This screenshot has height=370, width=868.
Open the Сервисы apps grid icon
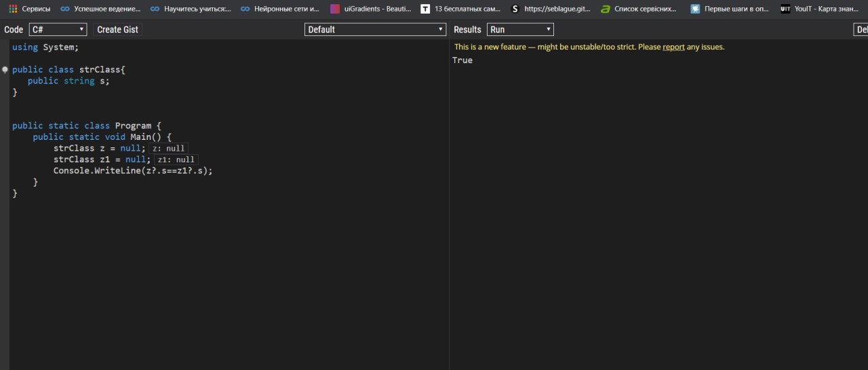pyautogui.click(x=13, y=9)
